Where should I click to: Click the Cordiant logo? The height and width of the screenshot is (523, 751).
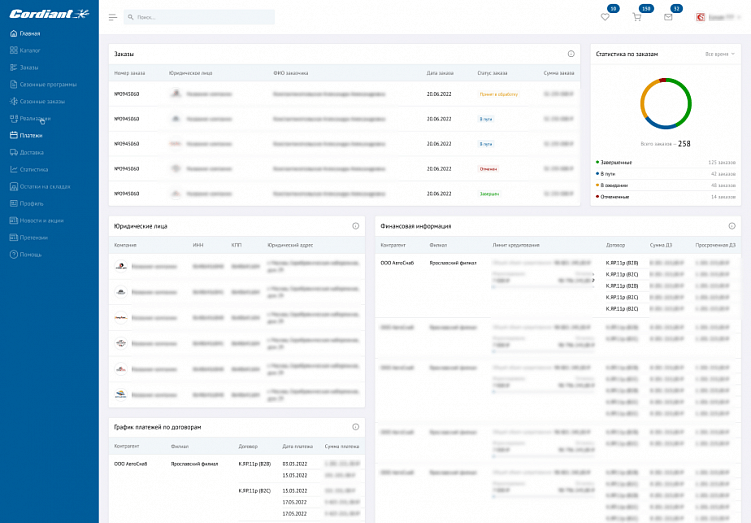point(49,13)
